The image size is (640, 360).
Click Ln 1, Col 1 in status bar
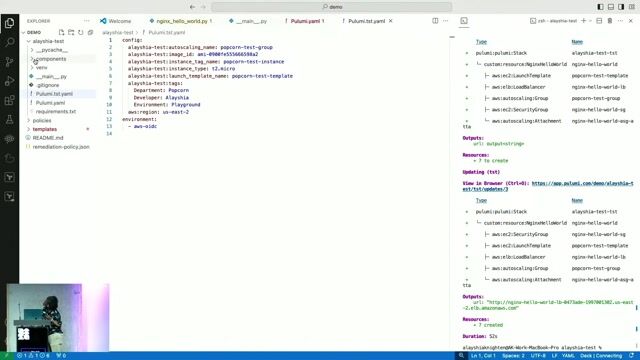pyautogui.click(x=483, y=356)
